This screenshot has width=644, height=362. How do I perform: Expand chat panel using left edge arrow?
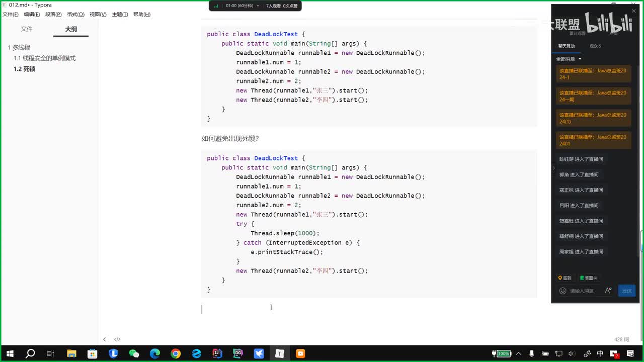554,168
